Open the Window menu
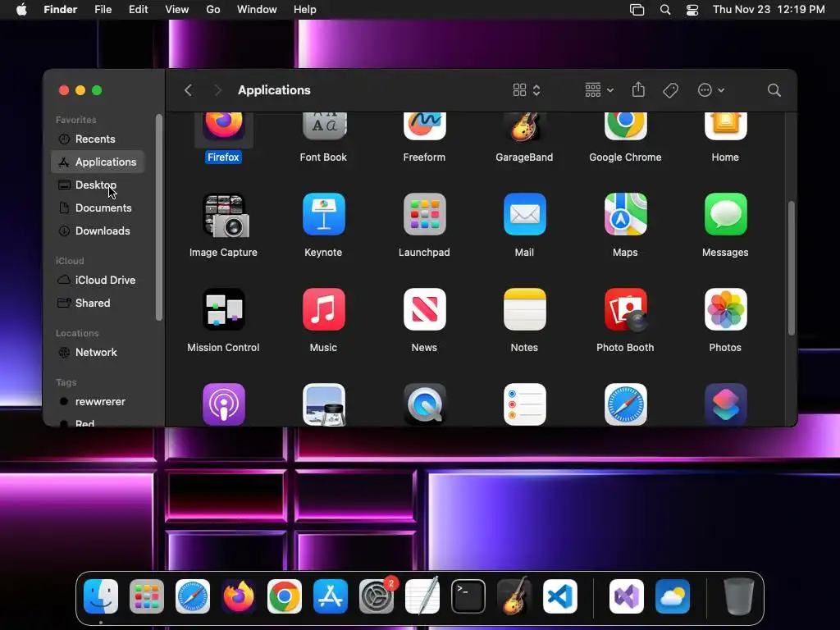The image size is (840, 630). 257,10
